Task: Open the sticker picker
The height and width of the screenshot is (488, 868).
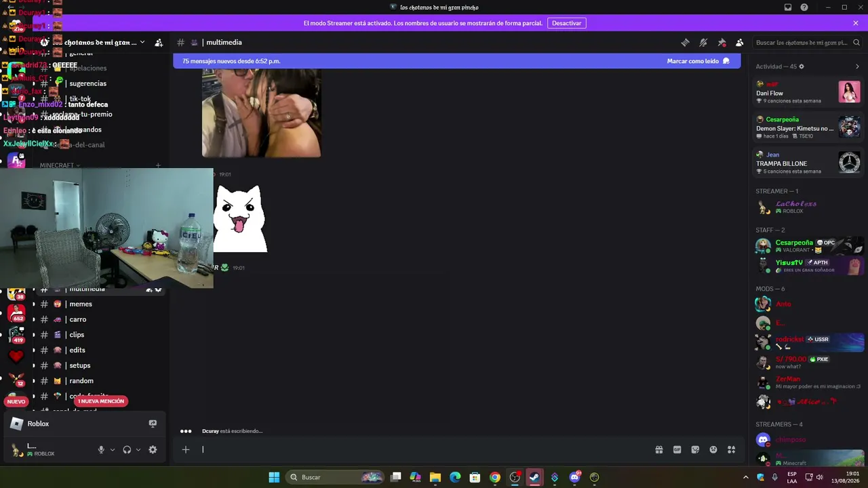Action: tap(695, 449)
